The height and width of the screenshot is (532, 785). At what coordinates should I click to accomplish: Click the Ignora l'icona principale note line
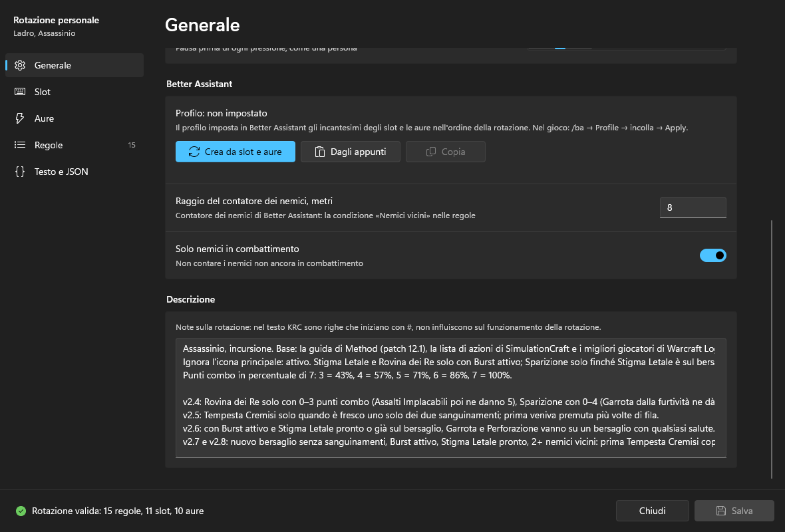click(448, 361)
